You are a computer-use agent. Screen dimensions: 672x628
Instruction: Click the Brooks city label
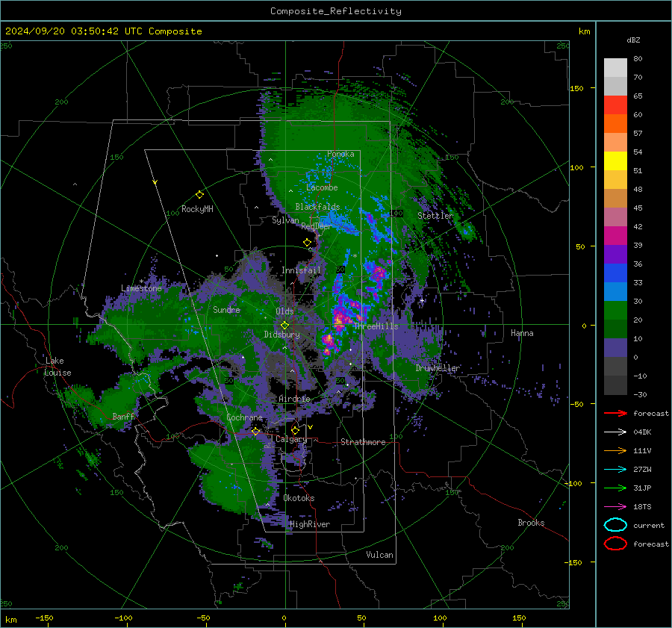pyautogui.click(x=531, y=523)
